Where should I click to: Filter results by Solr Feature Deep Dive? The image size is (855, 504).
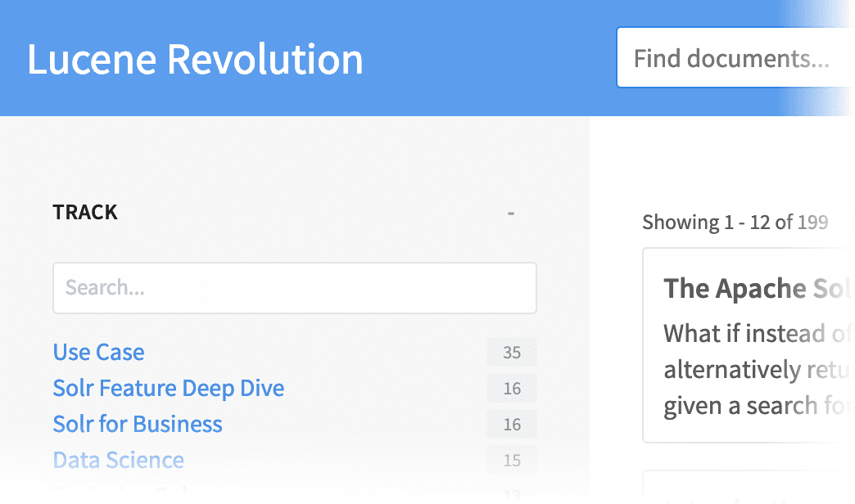pyautogui.click(x=168, y=388)
